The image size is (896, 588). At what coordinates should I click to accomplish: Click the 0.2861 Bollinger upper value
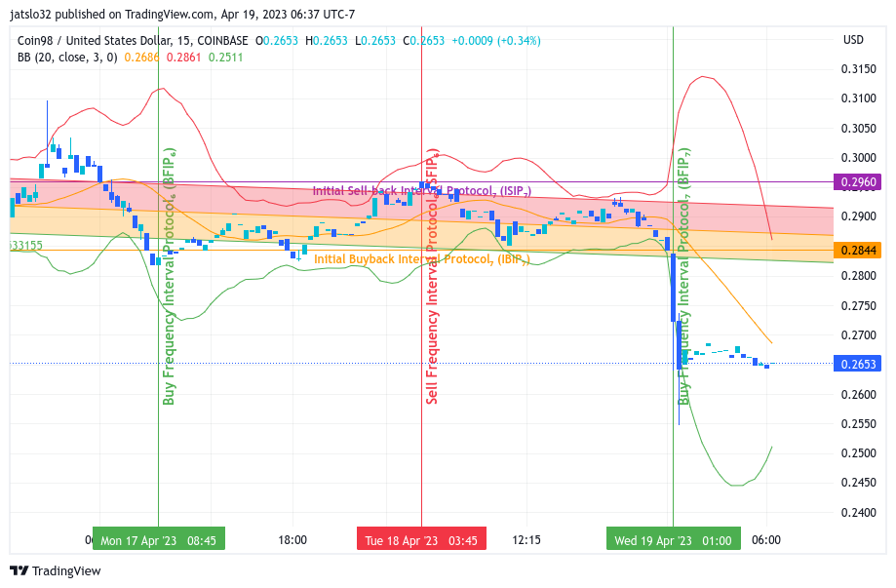coord(183,58)
